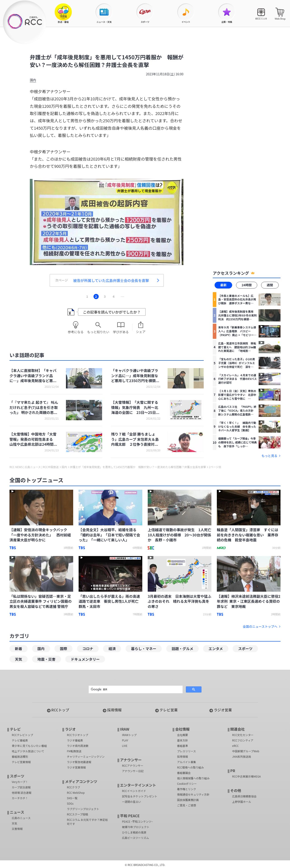This screenshot has width=290, height=868.
Task: Select the 地震・災害 category pill
Action: [46, 659]
